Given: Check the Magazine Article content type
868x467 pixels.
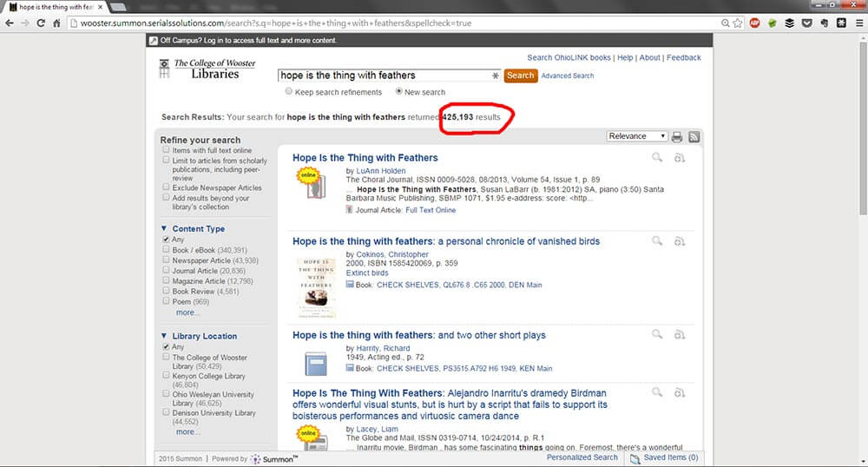Looking at the screenshot, I should [x=166, y=280].
